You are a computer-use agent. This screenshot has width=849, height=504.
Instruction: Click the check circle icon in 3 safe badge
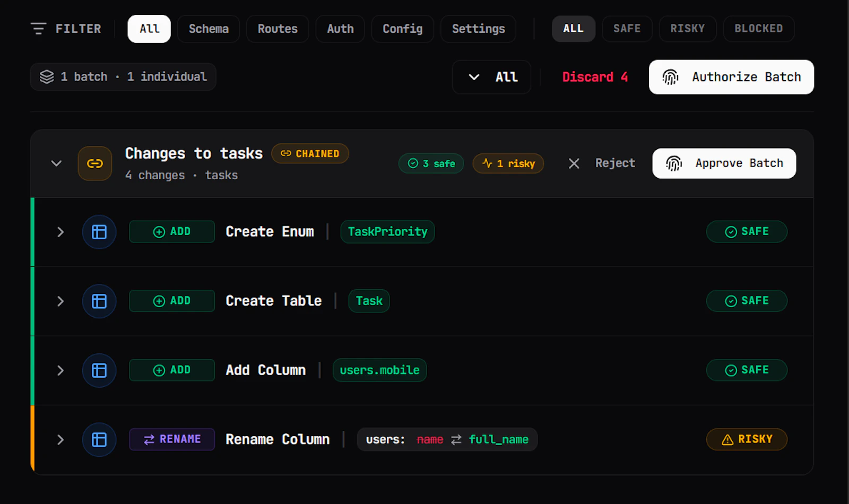point(413,163)
